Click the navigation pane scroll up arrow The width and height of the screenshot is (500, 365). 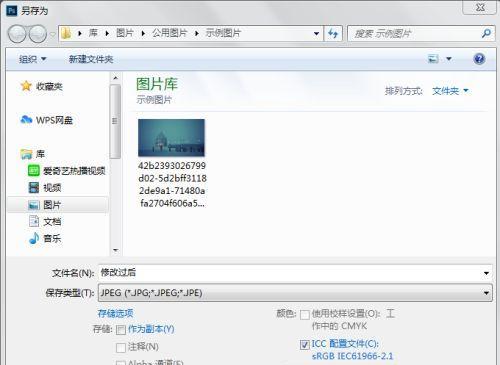click(x=115, y=78)
